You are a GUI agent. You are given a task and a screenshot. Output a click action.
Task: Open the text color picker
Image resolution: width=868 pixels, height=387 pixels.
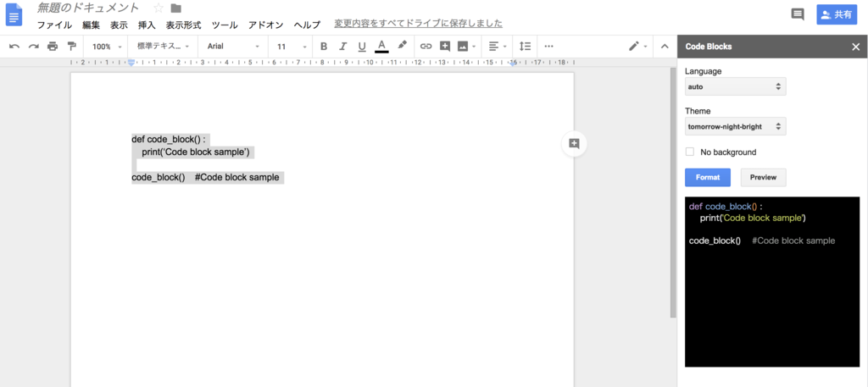[381, 47]
